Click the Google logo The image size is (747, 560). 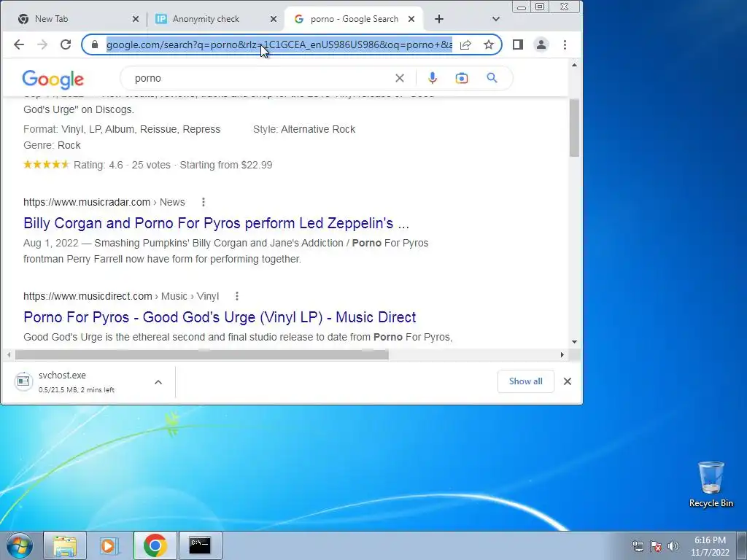(x=53, y=79)
